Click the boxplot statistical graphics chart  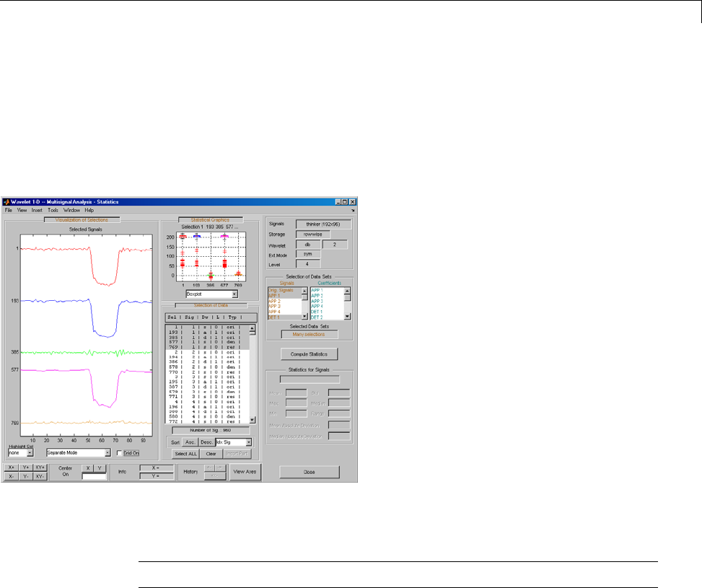point(211,257)
